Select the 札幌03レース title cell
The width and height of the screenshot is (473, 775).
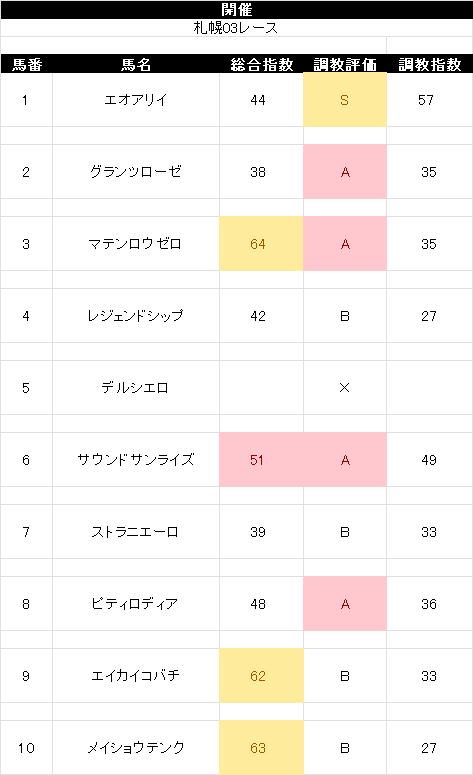tap(236, 28)
